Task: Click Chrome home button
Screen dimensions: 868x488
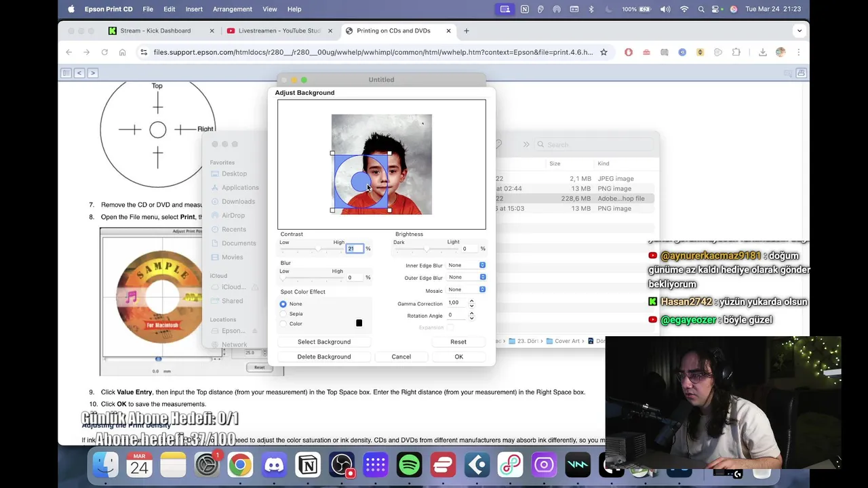Action: tap(122, 52)
